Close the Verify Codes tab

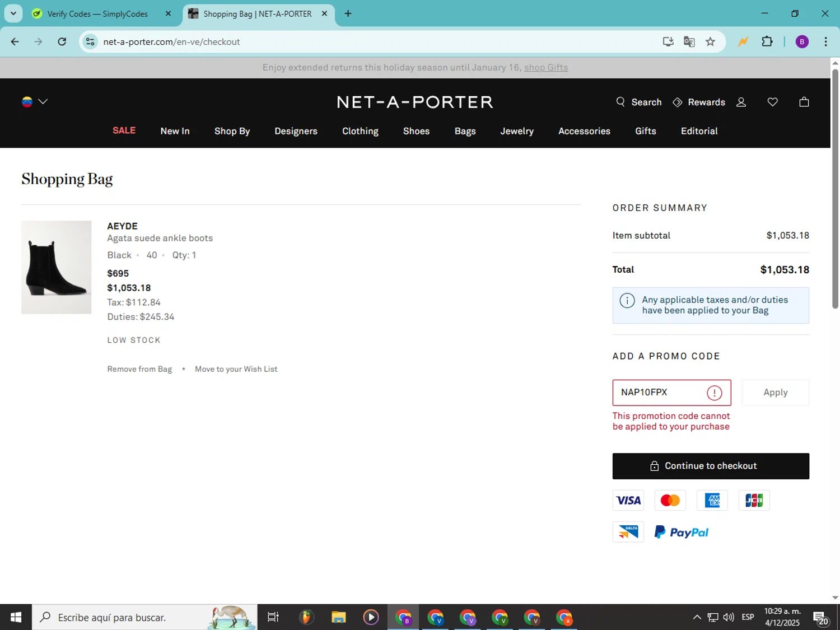[168, 13]
